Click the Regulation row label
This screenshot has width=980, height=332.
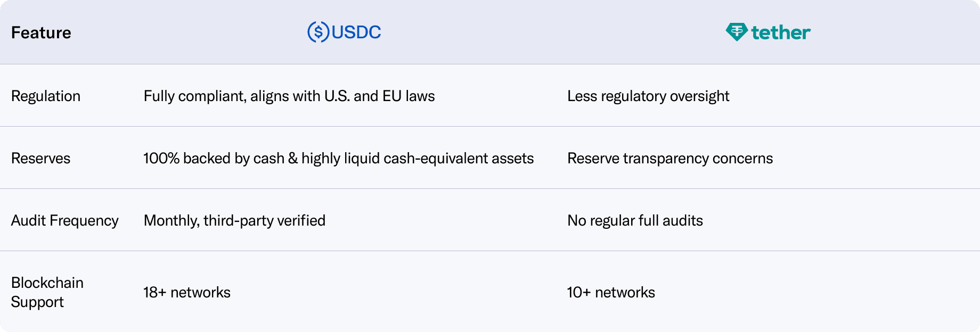46,96
